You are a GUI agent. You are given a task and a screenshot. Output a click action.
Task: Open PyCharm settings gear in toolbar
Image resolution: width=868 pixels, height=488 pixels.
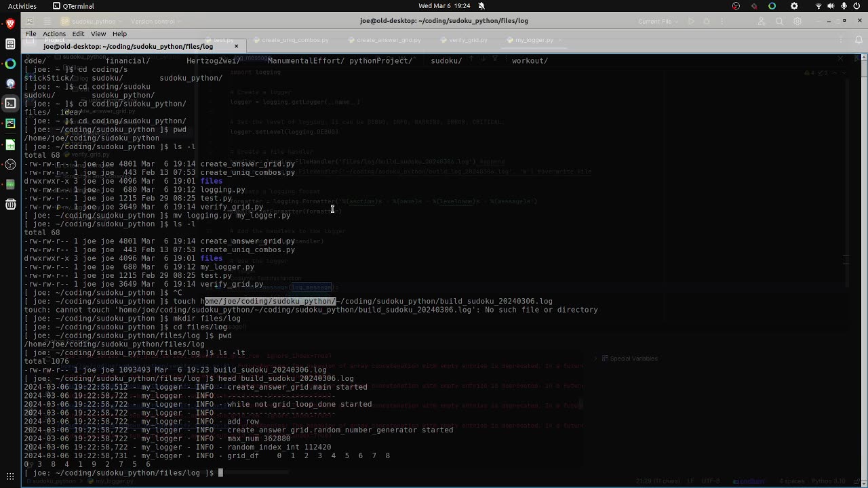click(x=797, y=21)
